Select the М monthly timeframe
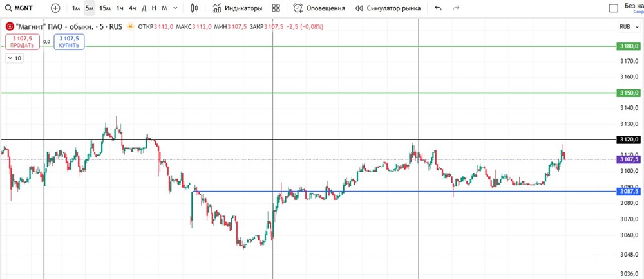Viewport: 644px width, 279px height. tap(164, 8)
